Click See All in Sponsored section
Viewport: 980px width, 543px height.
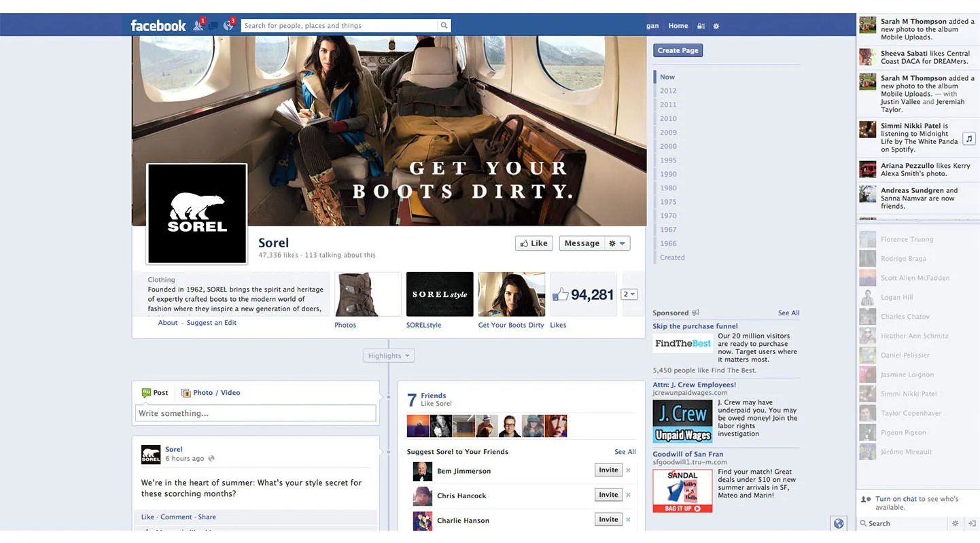[x=788, y=313]
